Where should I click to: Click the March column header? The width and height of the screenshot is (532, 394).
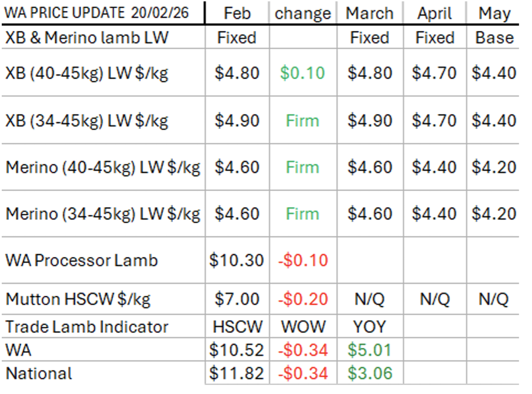[369, 14]
